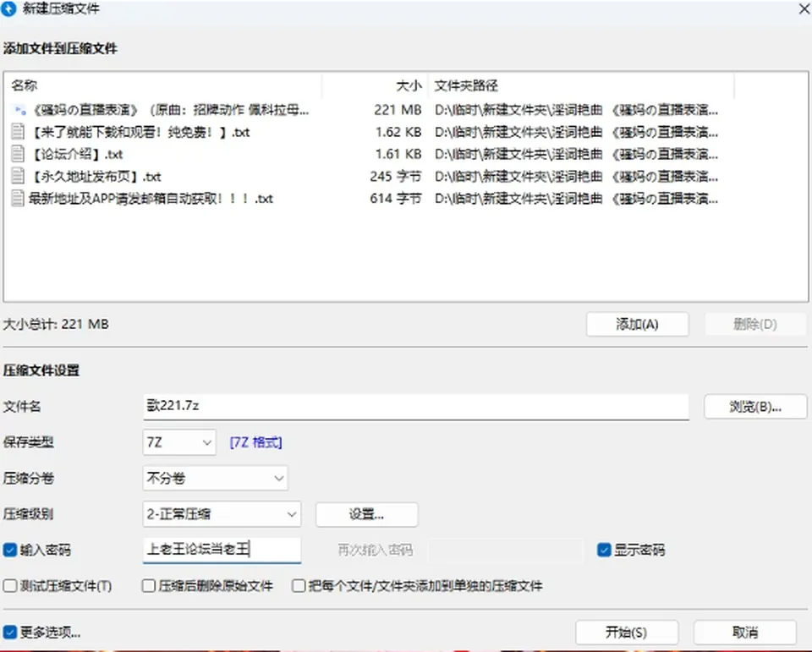The height and width of the screenshot is (652, 812).
Task: Select the 最新地址及APP请发邮箱自动获取 txt file name
Action: 151,199
